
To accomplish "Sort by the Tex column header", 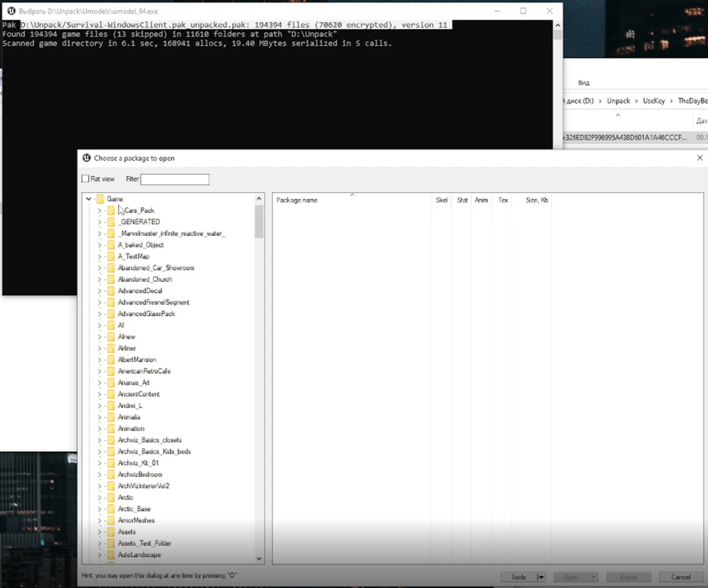I will (502, 200).
